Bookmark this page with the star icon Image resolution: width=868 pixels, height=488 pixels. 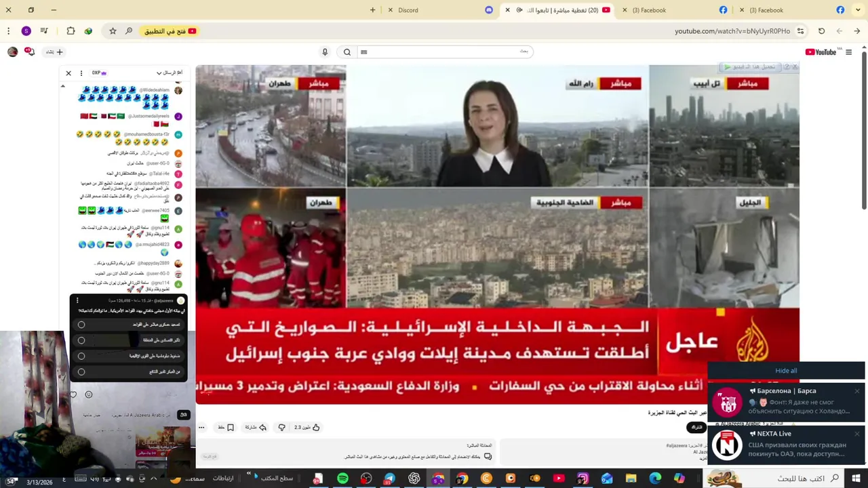point(113,31)
